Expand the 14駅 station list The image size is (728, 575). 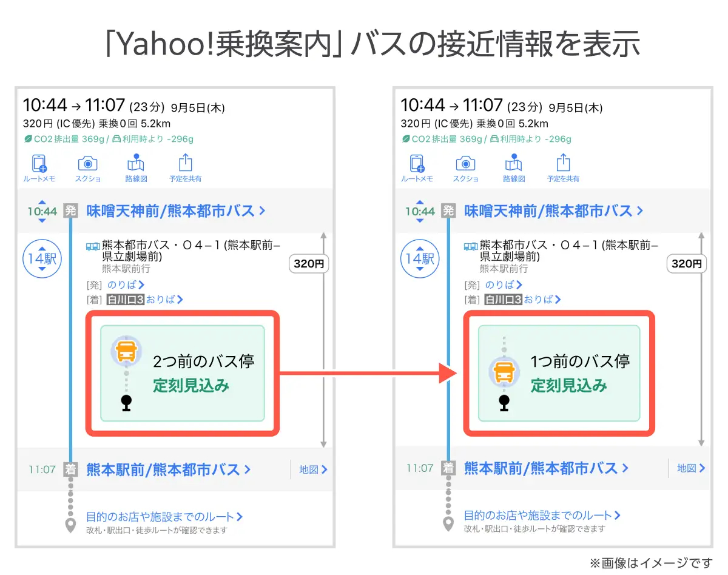pos(42,258)
